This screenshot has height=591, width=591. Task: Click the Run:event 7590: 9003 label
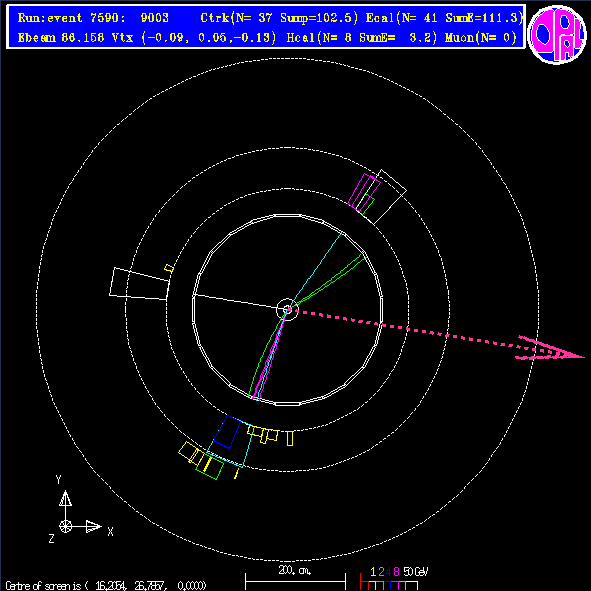pyautogui.click(x=93, y=18)
